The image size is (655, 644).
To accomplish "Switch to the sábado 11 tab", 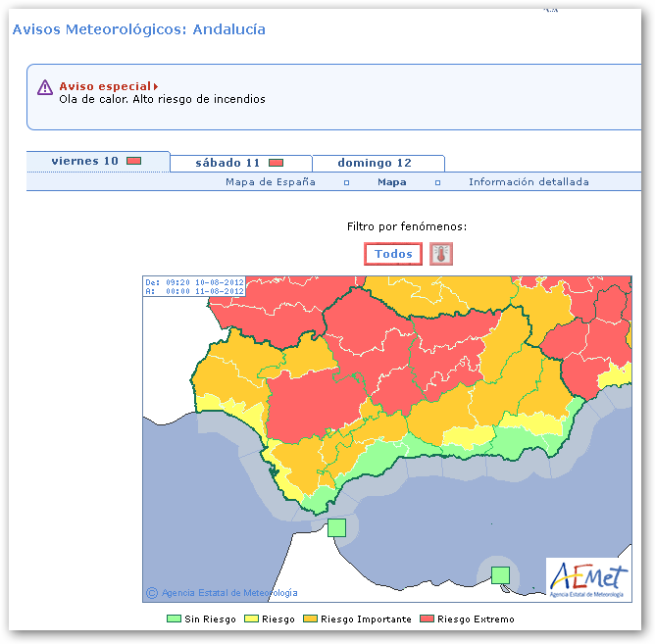I will click(x=227, y=163).
